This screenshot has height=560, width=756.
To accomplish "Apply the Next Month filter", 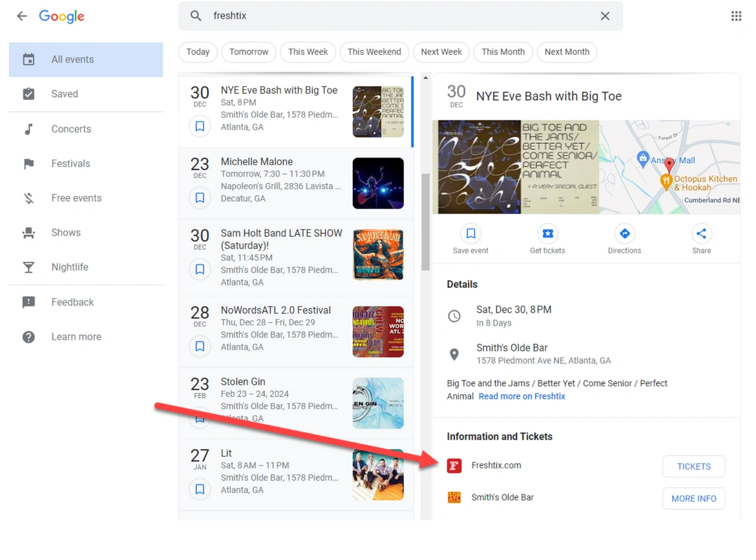I will (x=567, y=52).
